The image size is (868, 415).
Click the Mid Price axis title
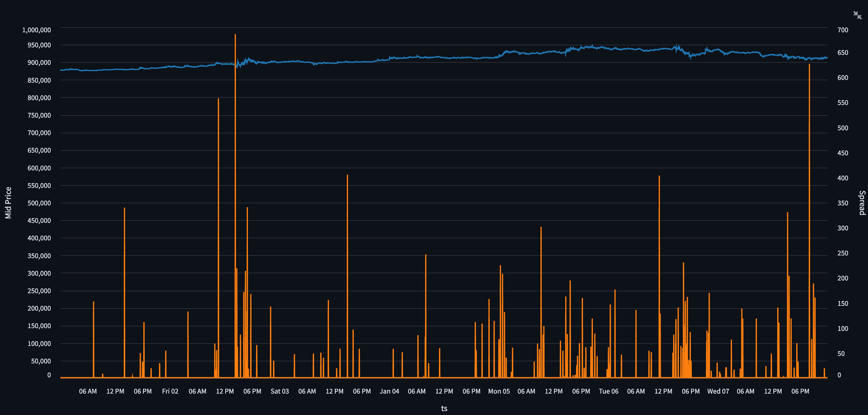coord(9,202)
